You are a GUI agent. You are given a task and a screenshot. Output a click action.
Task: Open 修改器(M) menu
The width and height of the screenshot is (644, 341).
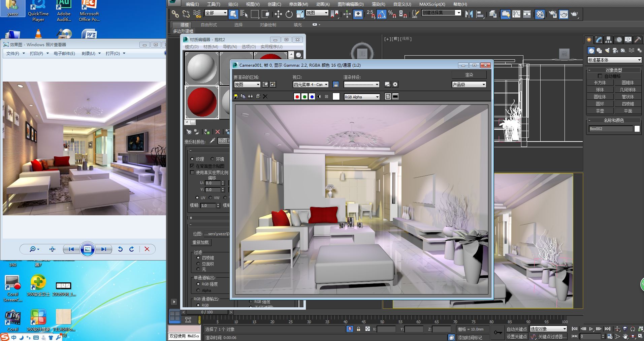click(x=298, y=4)
